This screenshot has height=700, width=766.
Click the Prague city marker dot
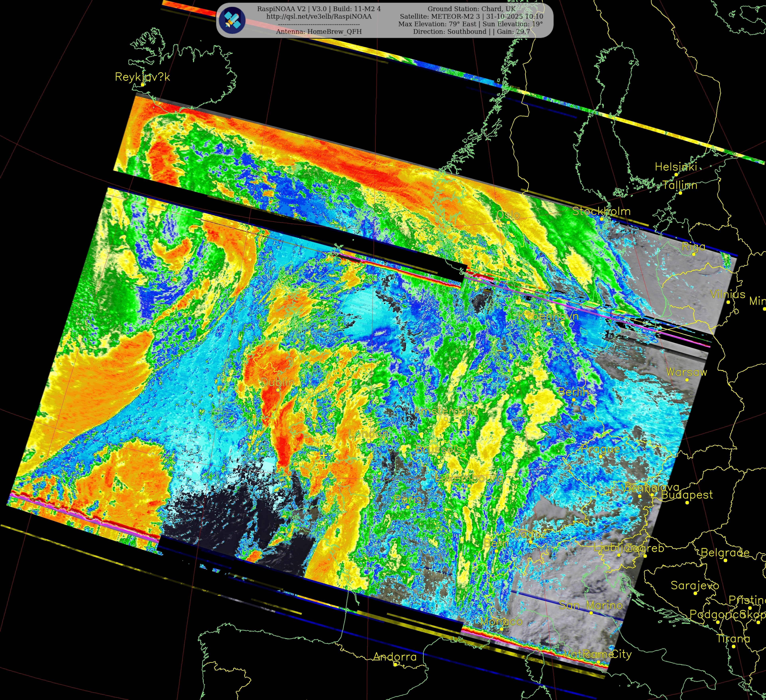click(x=600, y=457)
